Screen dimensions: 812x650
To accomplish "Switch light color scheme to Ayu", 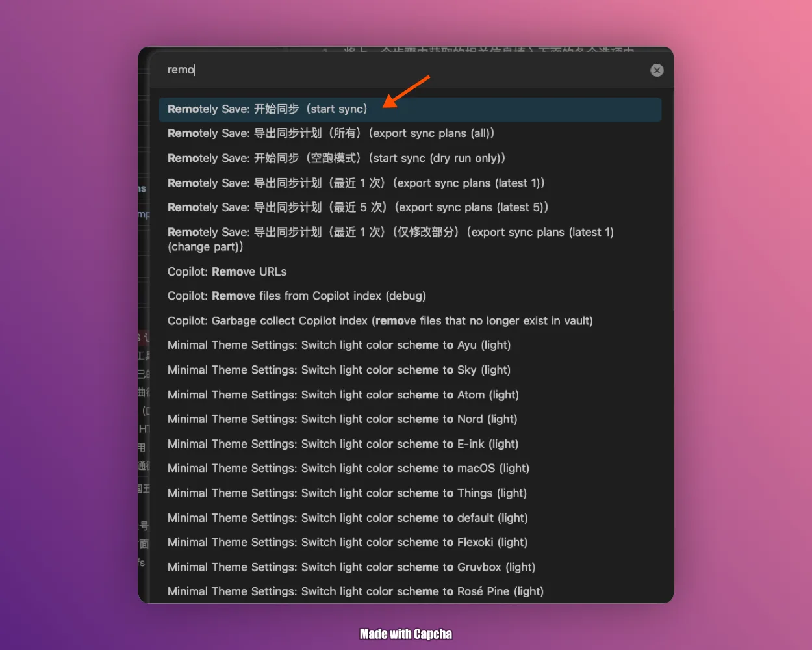I will 410,345.
